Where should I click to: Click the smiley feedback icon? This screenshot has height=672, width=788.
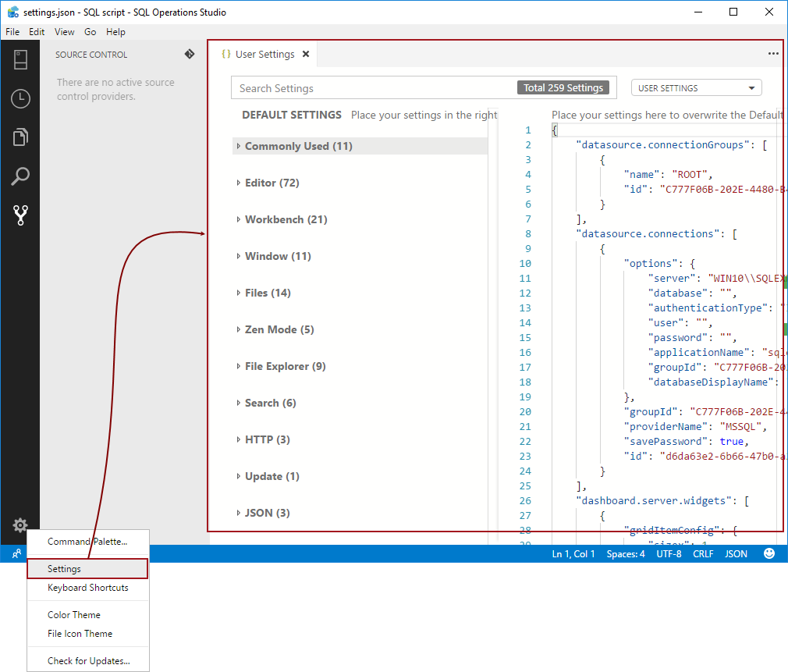click(769, 553)
